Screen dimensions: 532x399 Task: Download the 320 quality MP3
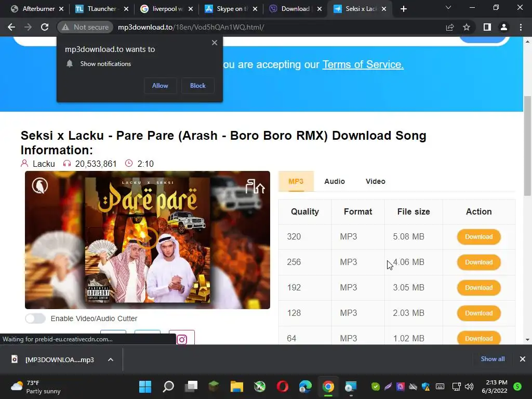[x=478, y=237]
